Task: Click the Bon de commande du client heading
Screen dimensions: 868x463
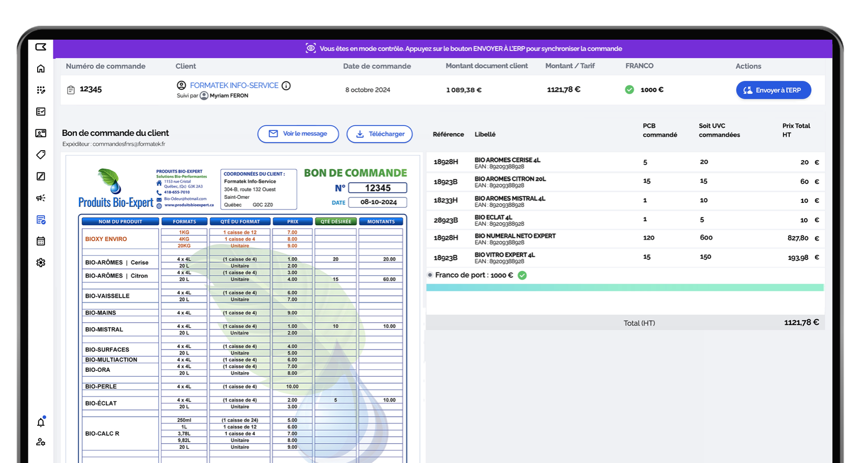Action: [115, 133]
